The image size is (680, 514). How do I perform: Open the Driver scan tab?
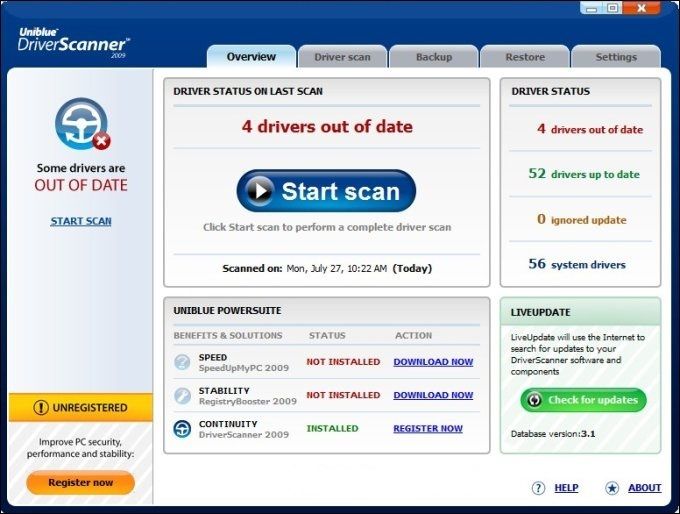pyautogui.click(x=343, y=57)
